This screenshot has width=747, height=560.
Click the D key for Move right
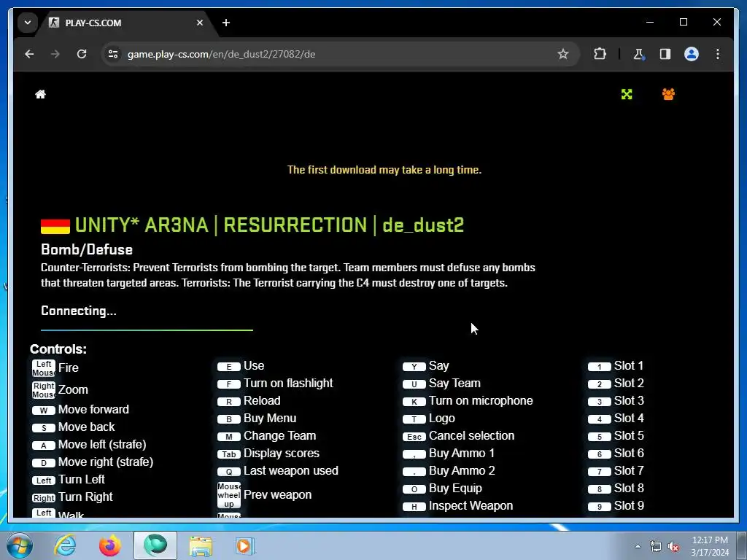pos(43,463)
